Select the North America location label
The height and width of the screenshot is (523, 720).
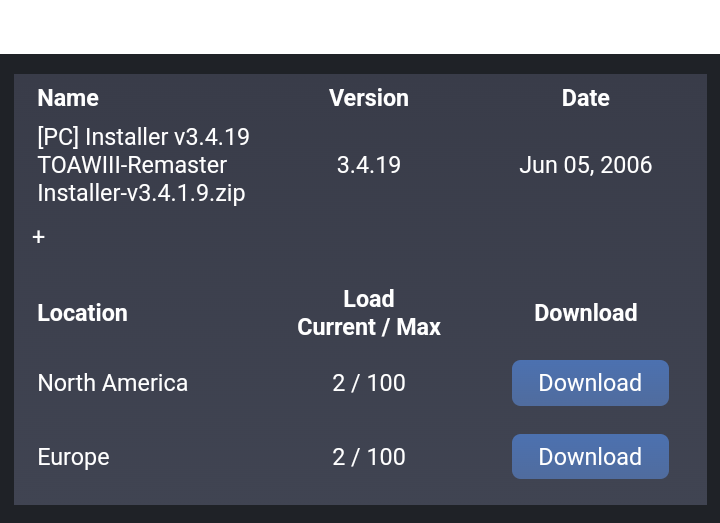point(113,383)
